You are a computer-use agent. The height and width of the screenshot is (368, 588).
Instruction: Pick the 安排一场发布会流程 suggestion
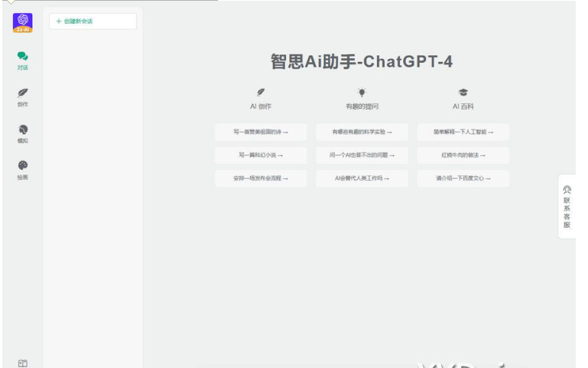click(261, 178)
